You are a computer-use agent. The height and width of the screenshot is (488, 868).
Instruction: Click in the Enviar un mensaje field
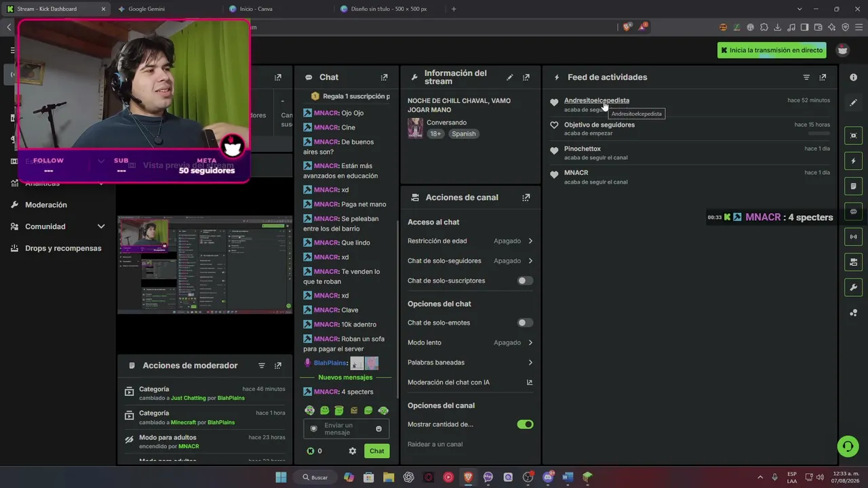347,428
